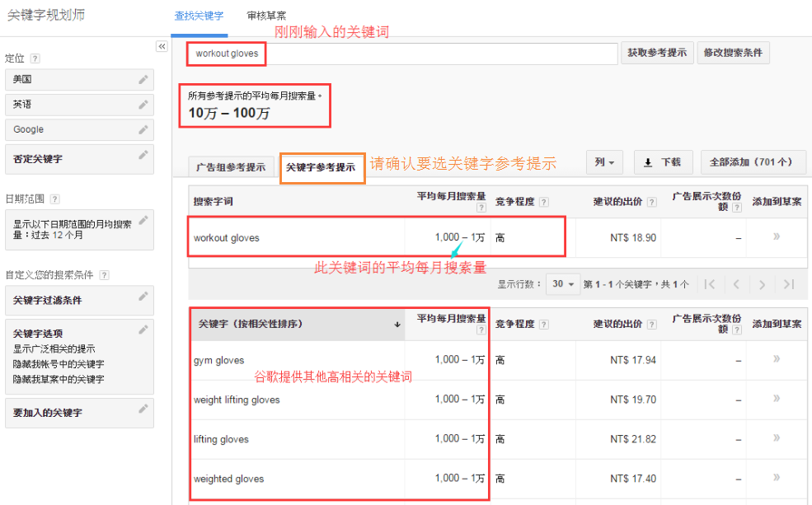Click suggested bid NT$ 17.94
812x505 pixels.
point(633,360)
